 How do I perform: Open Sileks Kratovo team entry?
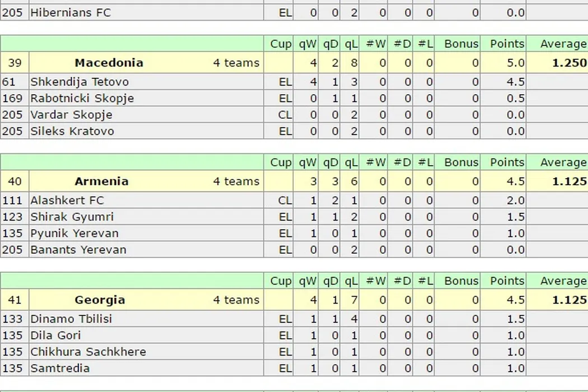[72, 131]
